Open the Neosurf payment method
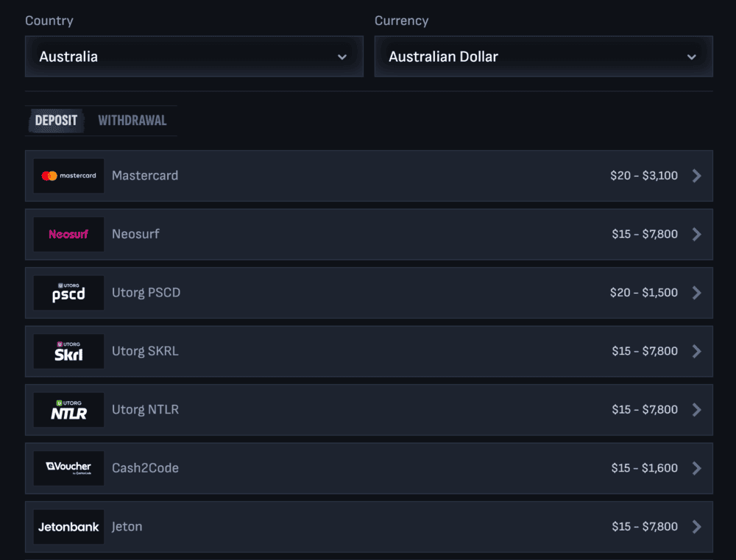The width and height of the screenshot is (736, 560). 368,234
